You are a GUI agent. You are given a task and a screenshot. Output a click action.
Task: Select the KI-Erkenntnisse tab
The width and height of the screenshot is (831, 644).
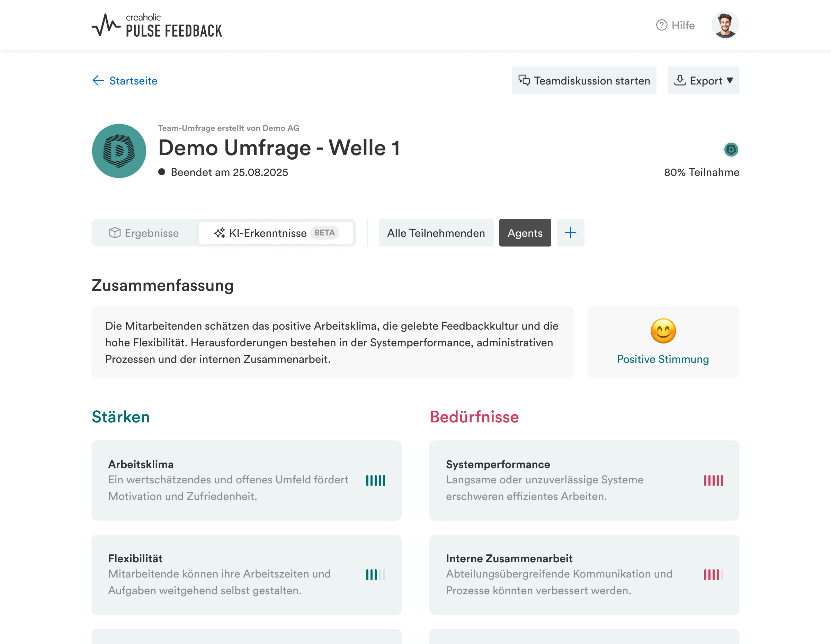click(276, 233)
